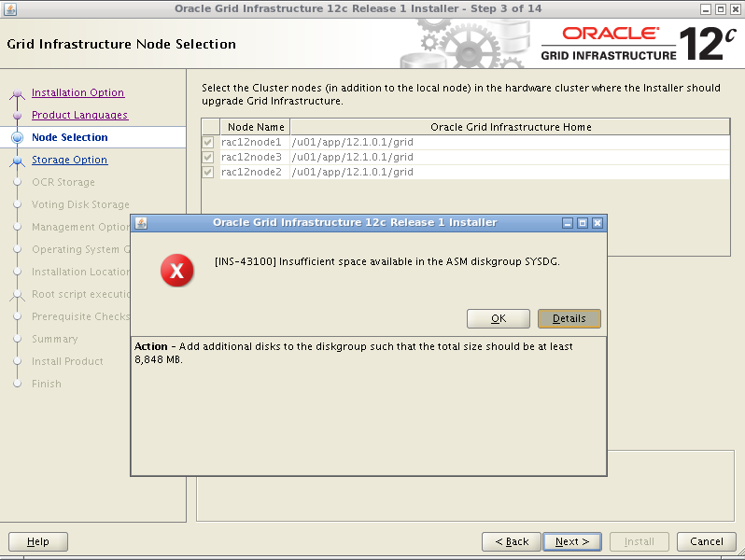This screenshot has width=745, height=560.
Task: Toggle the rac12node1 checkbox
Action: (208, 142)
